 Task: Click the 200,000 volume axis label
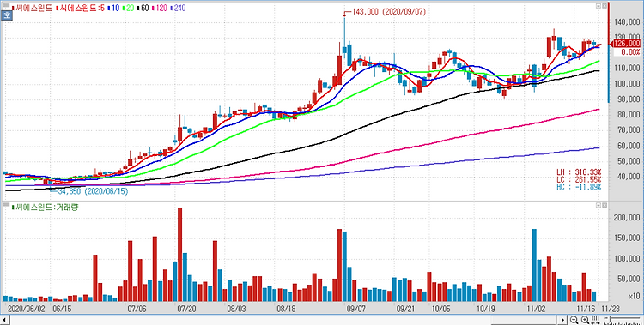[x=627, y=219]
